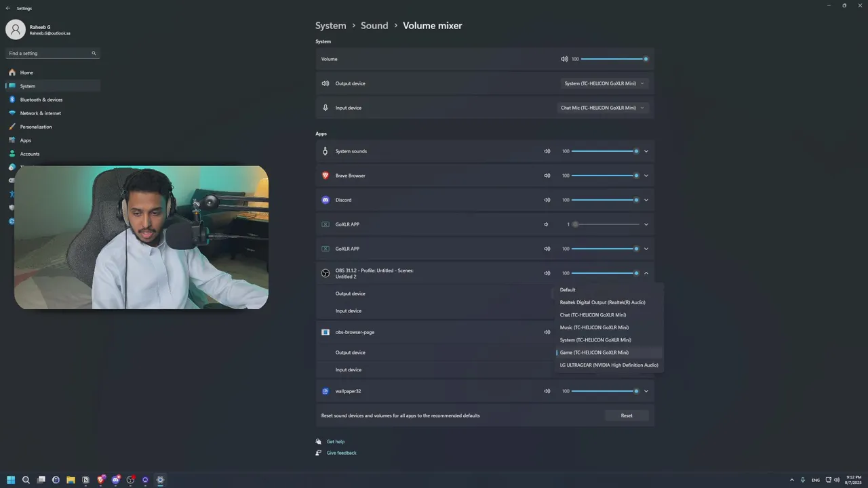The height and width of the screenshot is (488, 868).
Task: Open Personalization from the sidebar
Action: [x=53, y=127]
